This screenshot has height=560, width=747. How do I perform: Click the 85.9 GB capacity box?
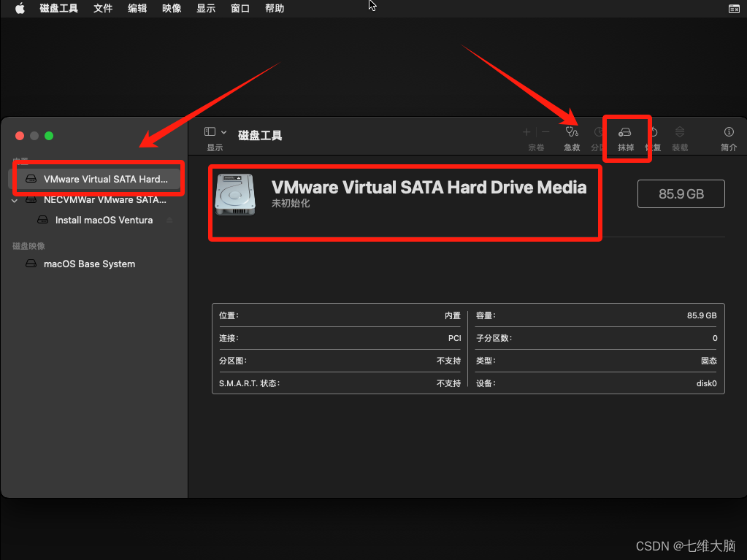point(681,193)
